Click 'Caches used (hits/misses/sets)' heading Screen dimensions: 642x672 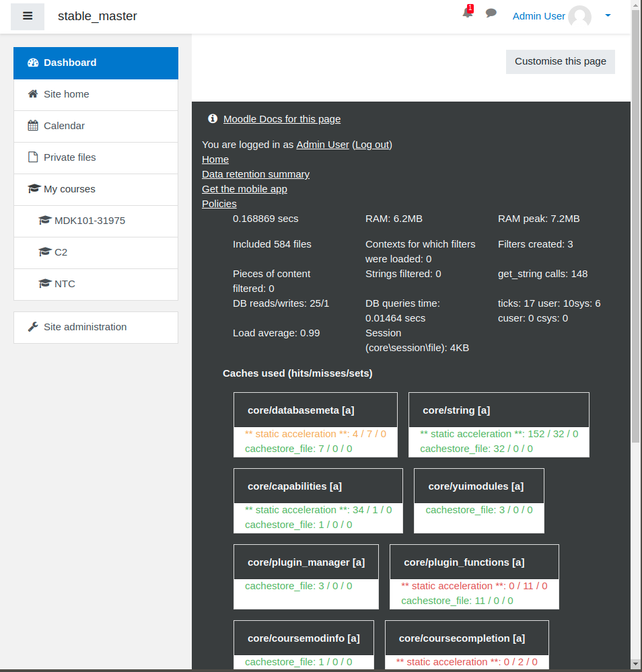click(297, 373)
